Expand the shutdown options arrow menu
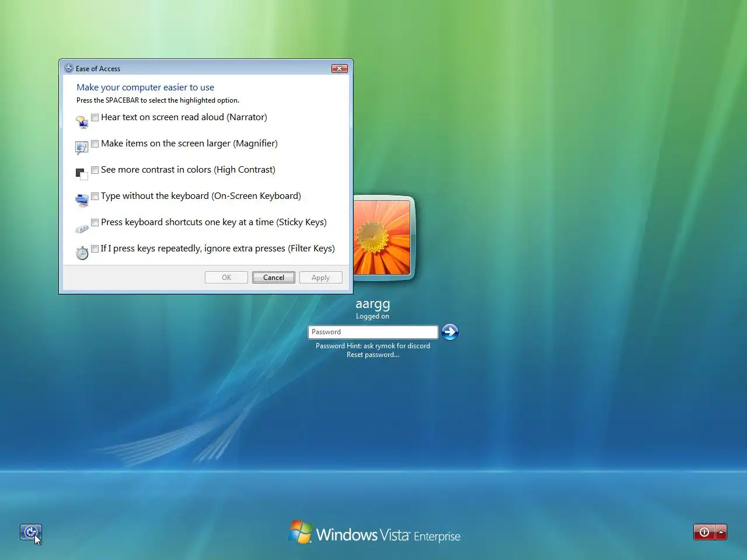This screenshot has width=747, height=560. pyautogui.click(x=721, y=532)
